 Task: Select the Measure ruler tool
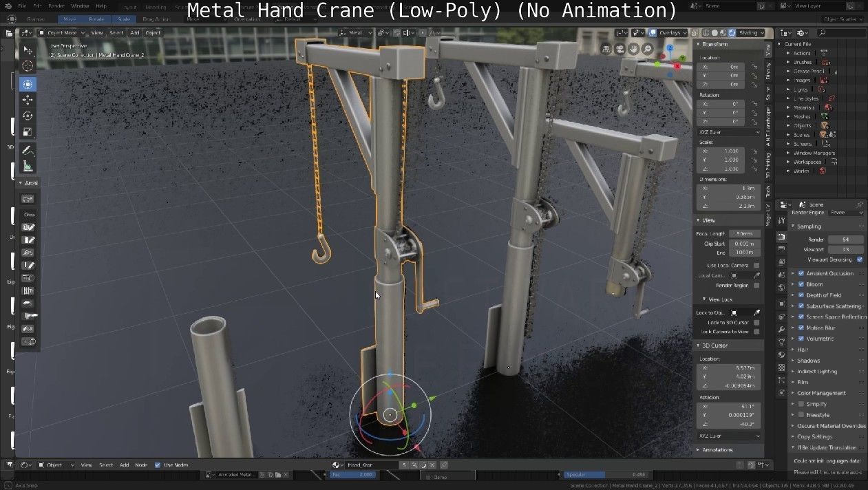coord(28,166)
